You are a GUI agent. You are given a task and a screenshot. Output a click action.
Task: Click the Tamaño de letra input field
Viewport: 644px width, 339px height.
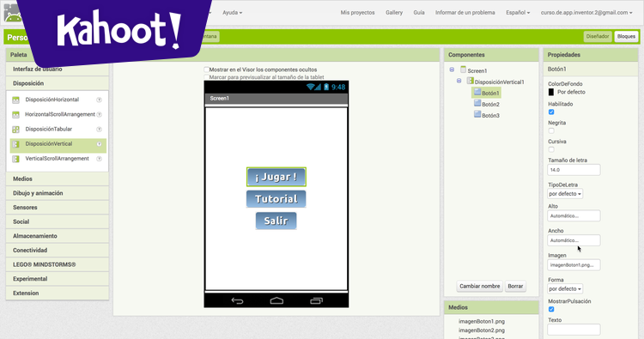[574, 170]
